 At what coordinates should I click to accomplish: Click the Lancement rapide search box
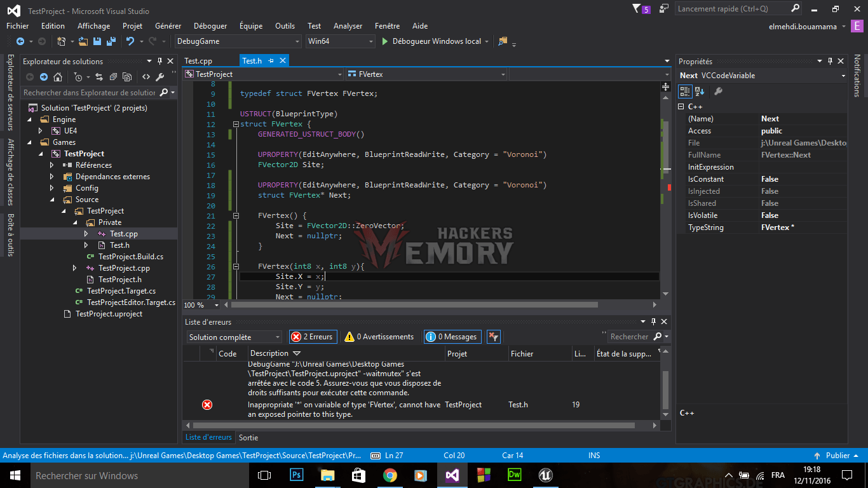pos(739,9)
